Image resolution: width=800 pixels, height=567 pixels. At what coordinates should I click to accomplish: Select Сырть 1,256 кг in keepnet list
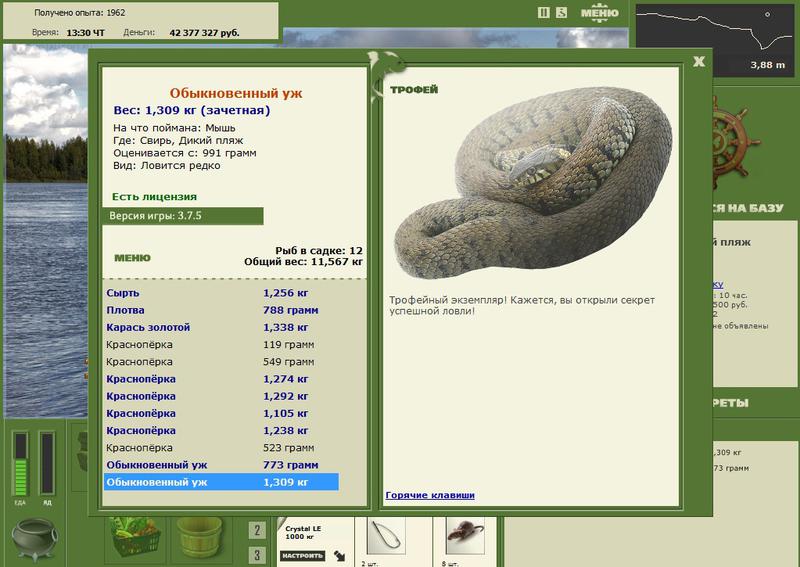pyautogui.click(x=221, y=293)
